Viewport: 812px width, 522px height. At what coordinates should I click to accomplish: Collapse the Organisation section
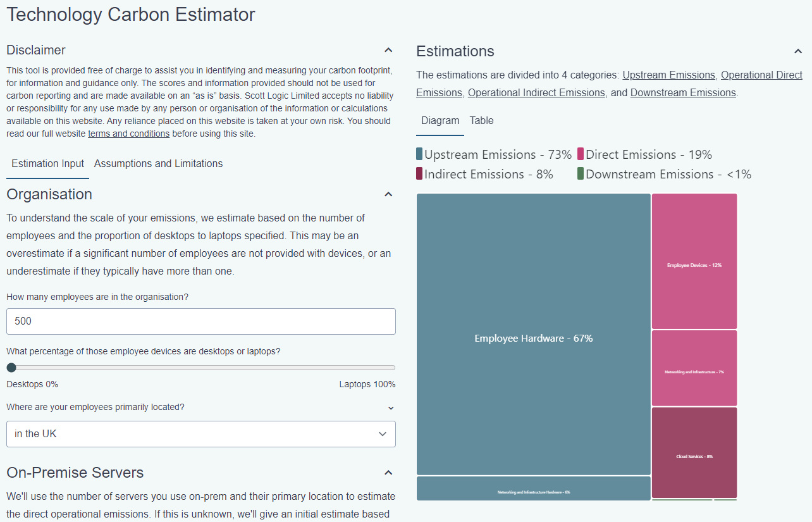388,194
